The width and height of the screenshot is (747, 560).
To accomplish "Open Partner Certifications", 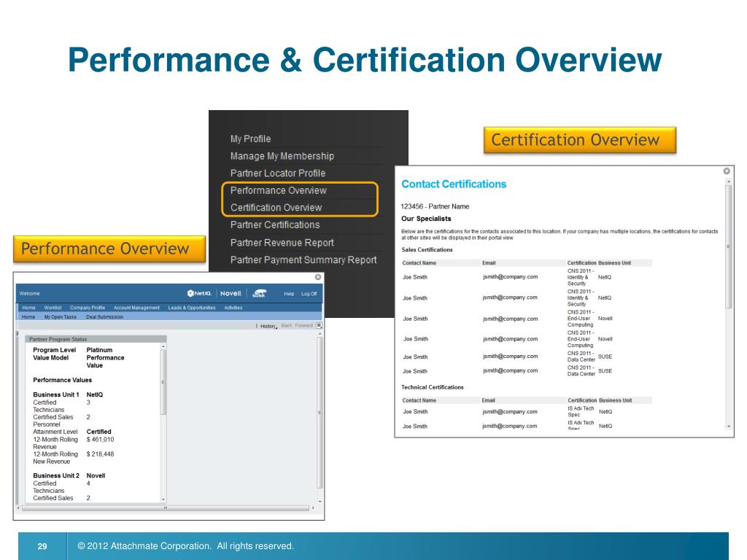I will coord(275,225).
